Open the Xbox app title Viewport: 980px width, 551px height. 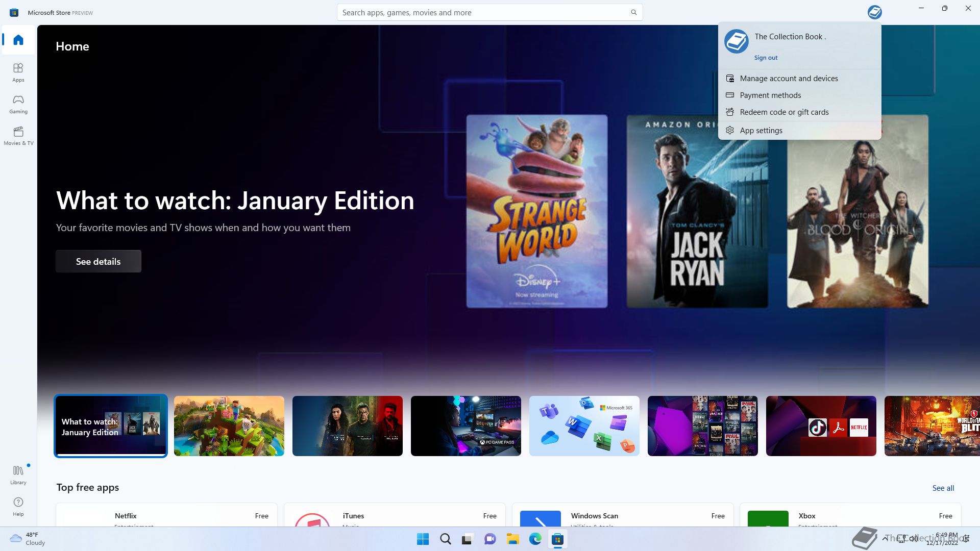click(807, 516)
